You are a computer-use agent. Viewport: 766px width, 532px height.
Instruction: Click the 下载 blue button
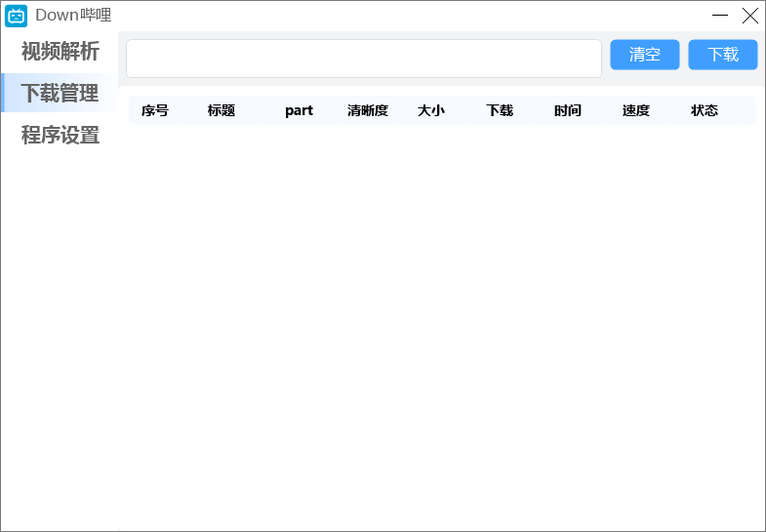(x=723, y=55)
